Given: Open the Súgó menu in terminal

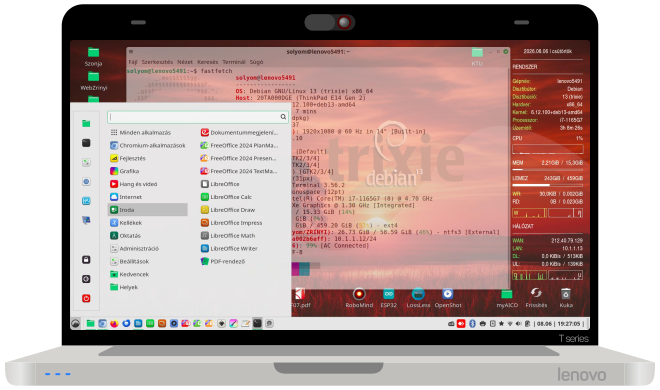Looking at the screenshot, I should [256, 62].
